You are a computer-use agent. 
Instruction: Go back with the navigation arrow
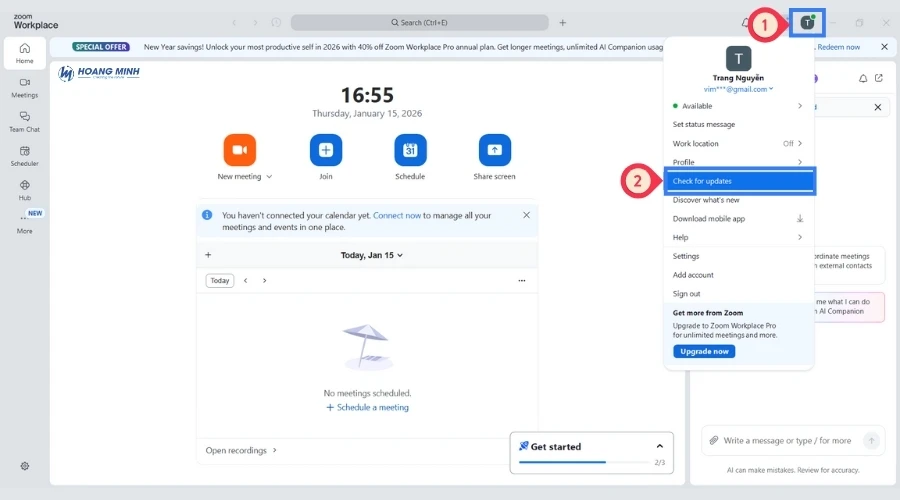click(x=234, y=22)
